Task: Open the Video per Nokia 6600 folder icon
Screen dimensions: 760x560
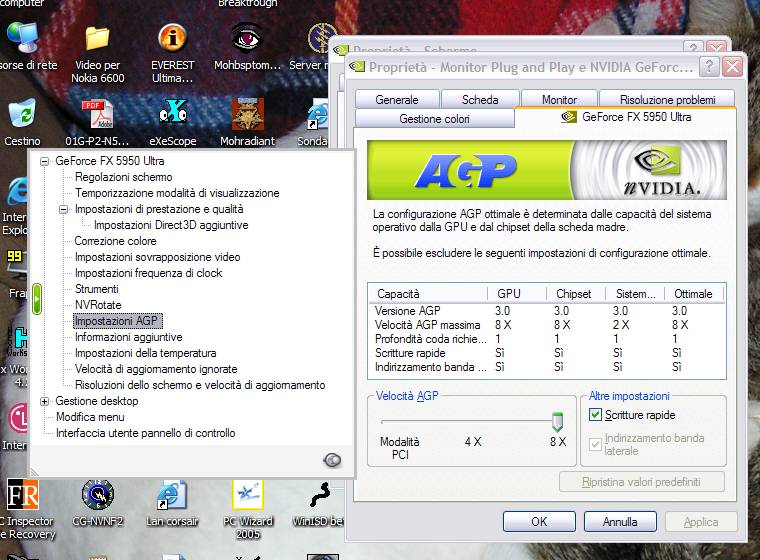Action: (x=97, y=38)
